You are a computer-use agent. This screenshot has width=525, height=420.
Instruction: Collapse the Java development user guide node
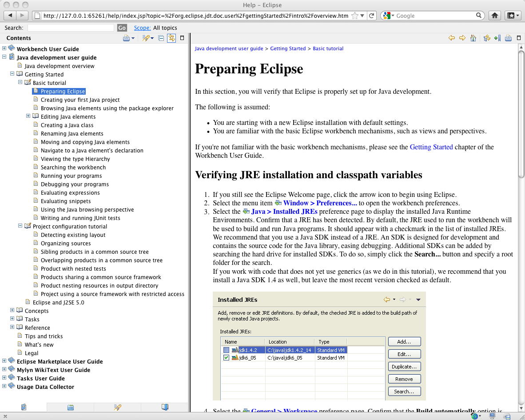(4, 56)
